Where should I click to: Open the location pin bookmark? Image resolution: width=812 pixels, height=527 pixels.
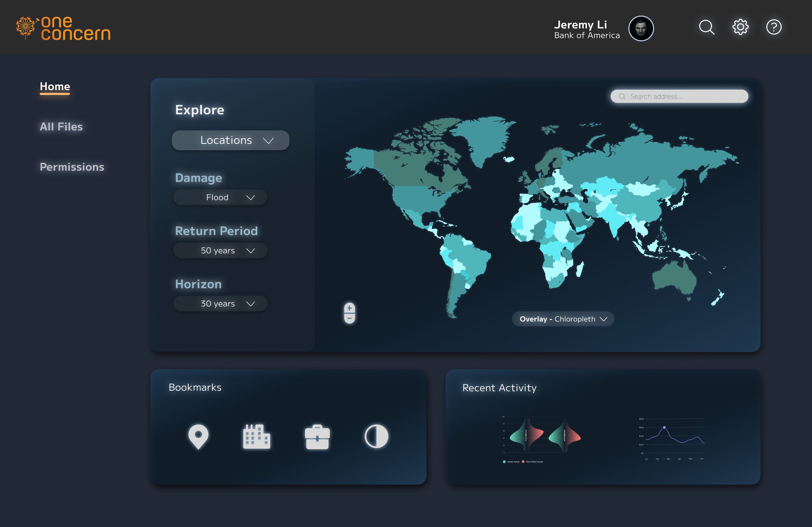(198, 437)
